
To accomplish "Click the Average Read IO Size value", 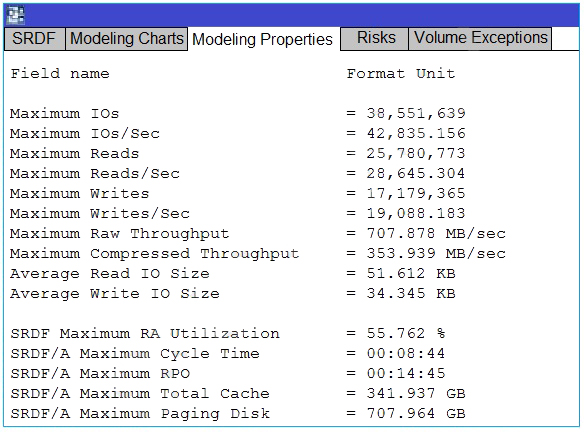I will (x=411, y=274).
